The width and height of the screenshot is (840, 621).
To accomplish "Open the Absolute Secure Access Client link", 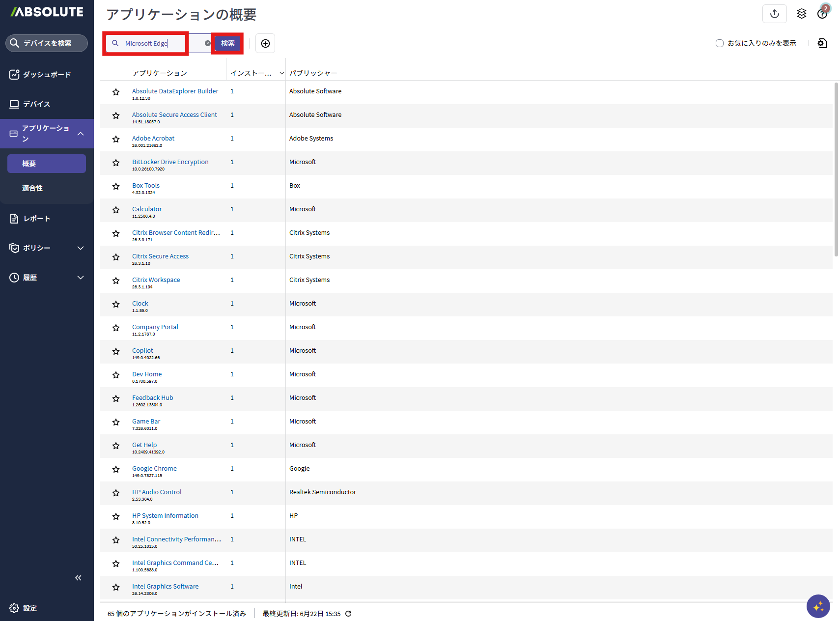I will tap(174, 115).
